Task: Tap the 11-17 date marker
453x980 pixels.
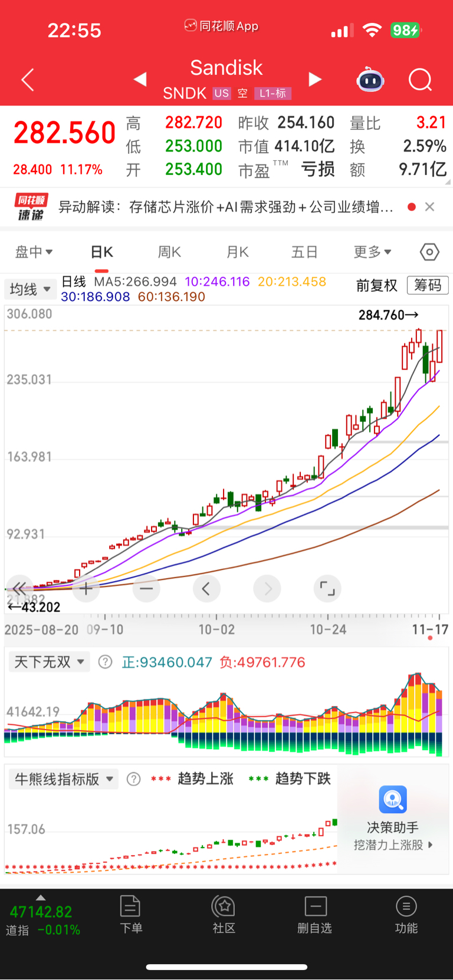Action: click(x=430, y=629)
